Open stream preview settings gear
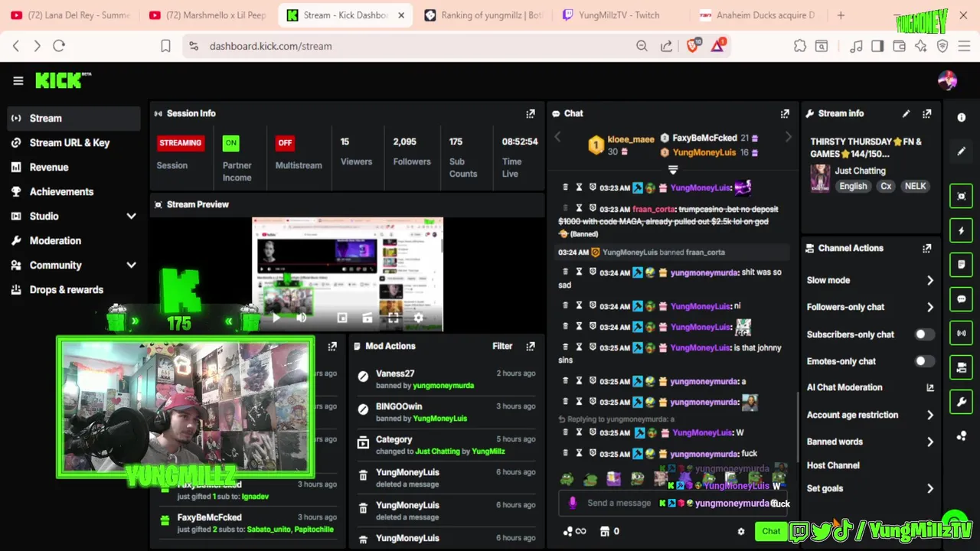Viewport: 980px width, 551px height. point(418,318)
